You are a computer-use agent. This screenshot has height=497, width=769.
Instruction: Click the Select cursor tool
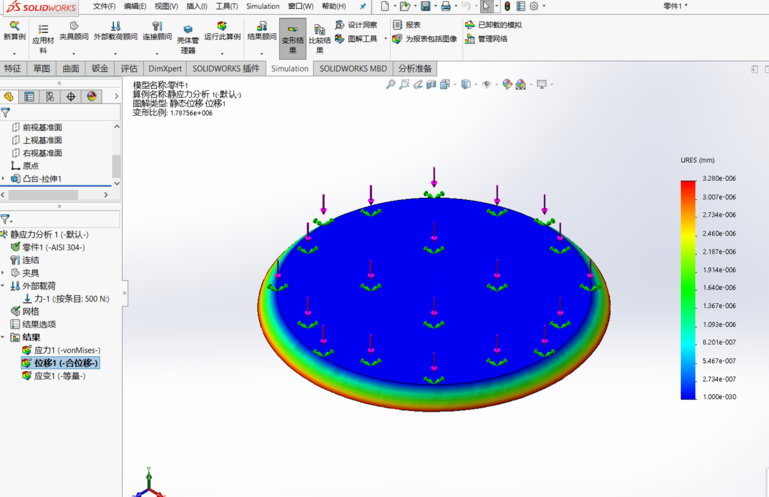(x=486, y=6)
